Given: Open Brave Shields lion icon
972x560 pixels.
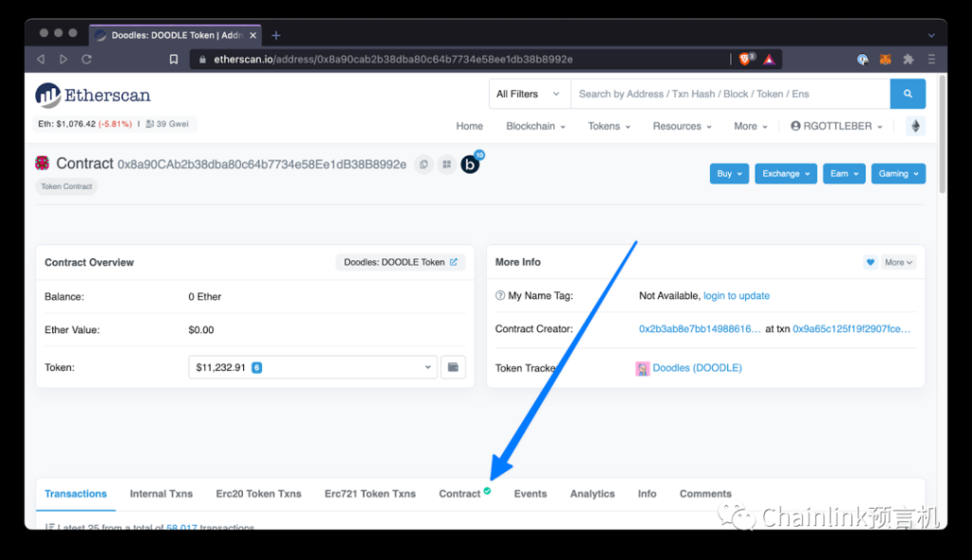Looking at the screenshot, I should (745, 59).
